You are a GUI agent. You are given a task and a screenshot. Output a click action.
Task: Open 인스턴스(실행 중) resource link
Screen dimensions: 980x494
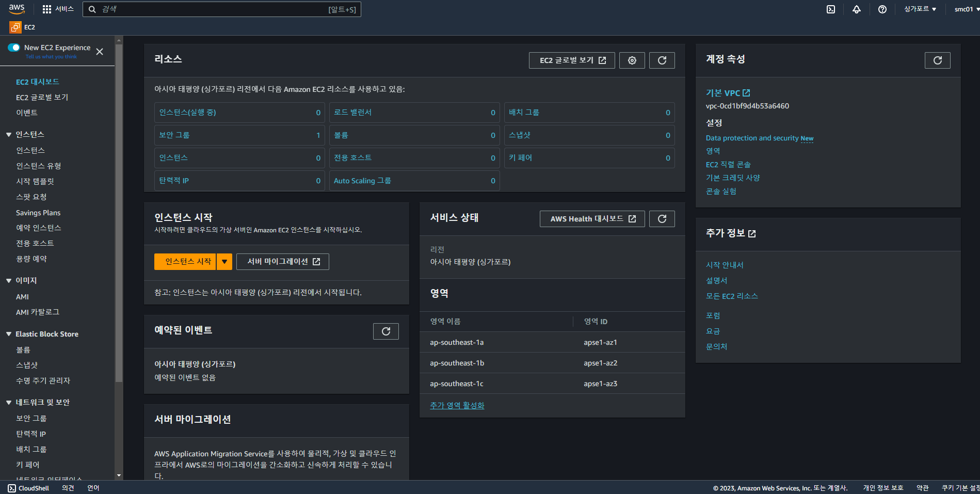click(188, 112)
